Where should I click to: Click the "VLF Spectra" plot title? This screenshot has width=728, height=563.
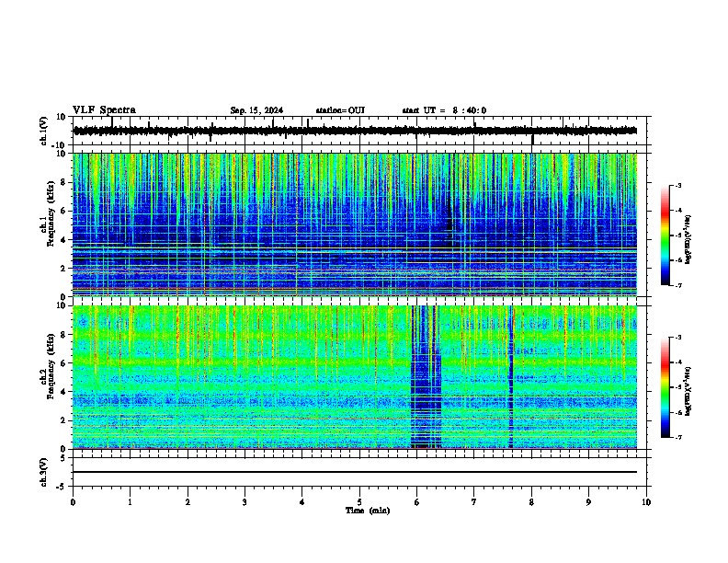pos(104,110)
